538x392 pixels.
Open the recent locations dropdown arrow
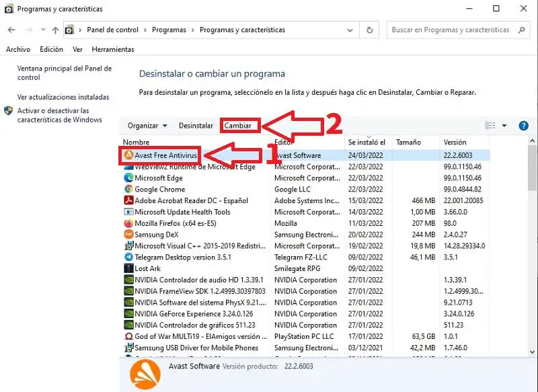pyautogui.click(x=43, y=30)
